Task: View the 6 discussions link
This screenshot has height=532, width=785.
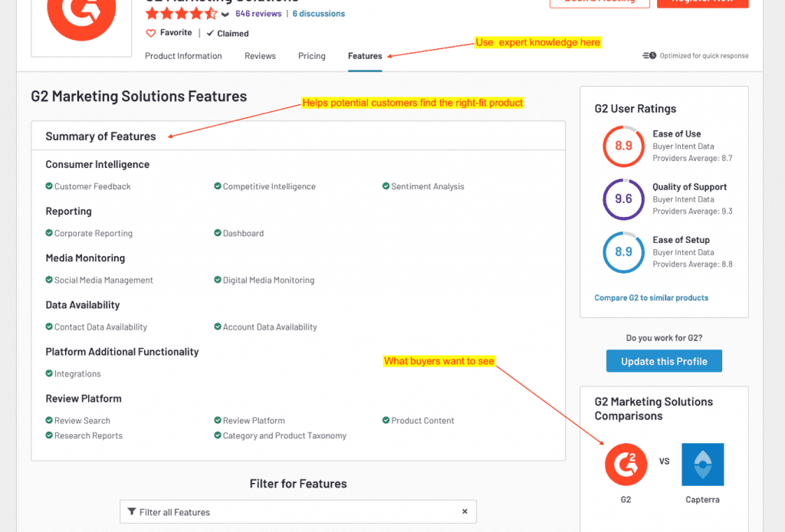Action: 318,14
